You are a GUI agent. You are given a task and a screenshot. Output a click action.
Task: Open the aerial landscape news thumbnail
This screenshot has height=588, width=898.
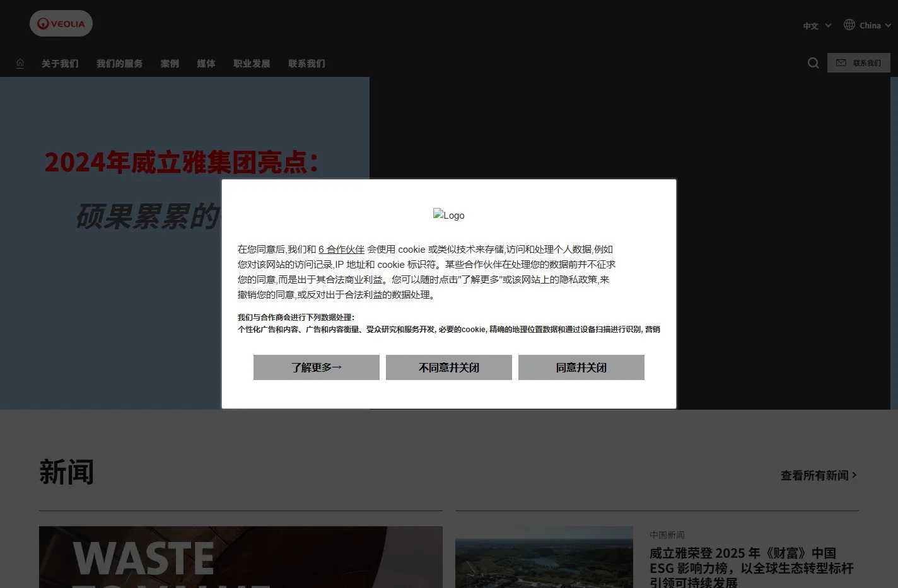point(544,557)
